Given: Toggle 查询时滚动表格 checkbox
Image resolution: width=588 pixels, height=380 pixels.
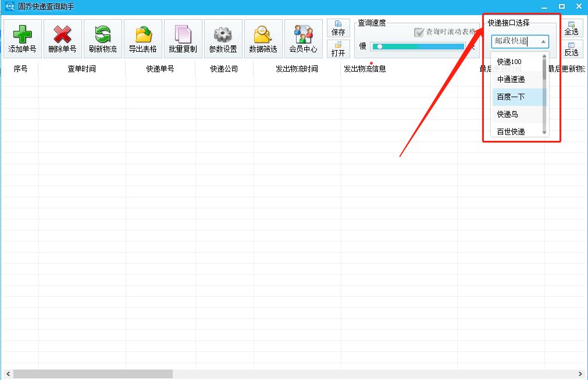Looking at the screenshot, I should tap(419, 32).
